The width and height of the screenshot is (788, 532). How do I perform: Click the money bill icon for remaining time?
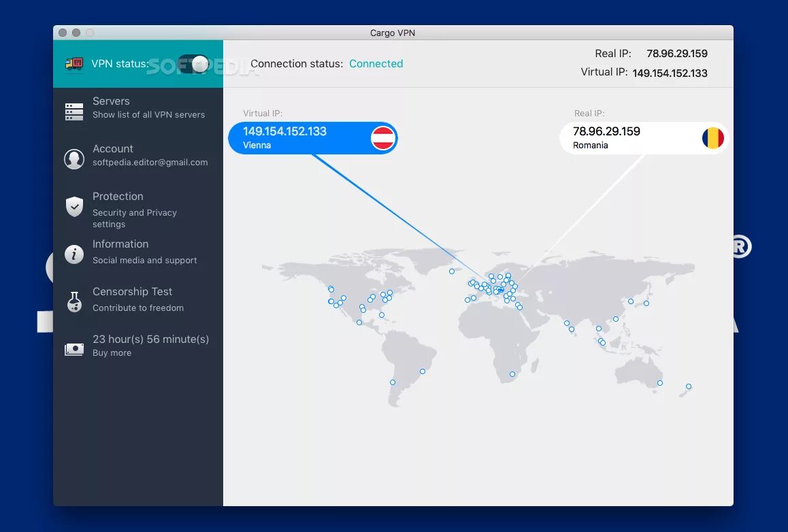74,349
